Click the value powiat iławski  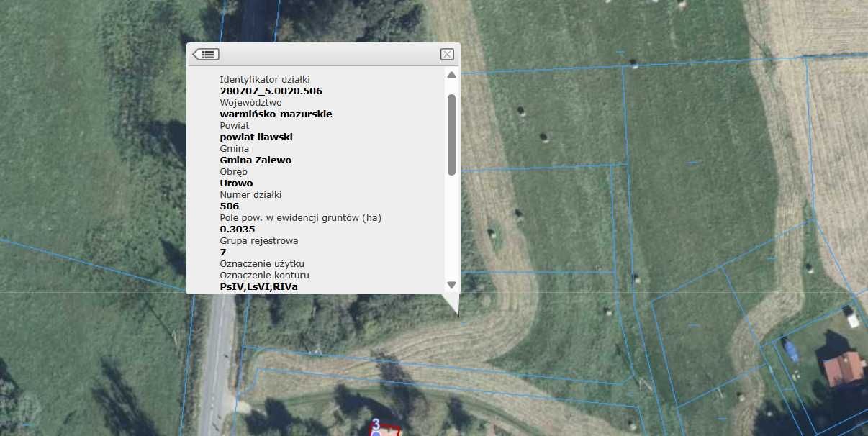(x=256, y=137)
